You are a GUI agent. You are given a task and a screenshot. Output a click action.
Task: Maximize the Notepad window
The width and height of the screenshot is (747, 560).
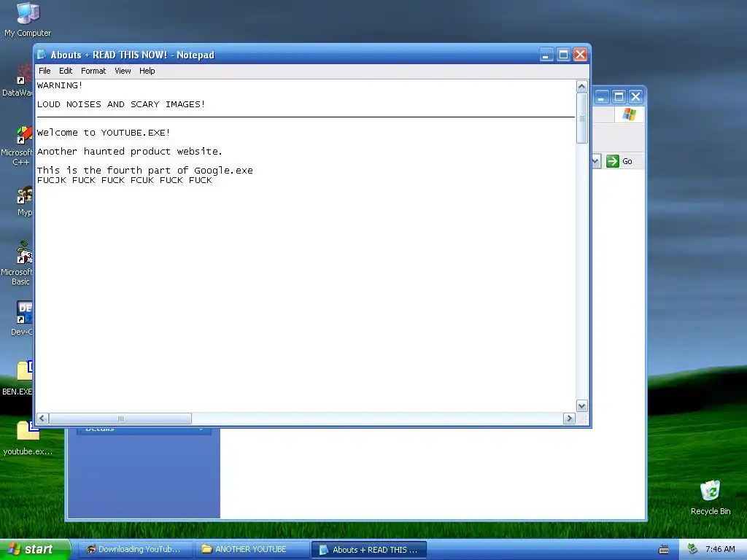(563, 55)
